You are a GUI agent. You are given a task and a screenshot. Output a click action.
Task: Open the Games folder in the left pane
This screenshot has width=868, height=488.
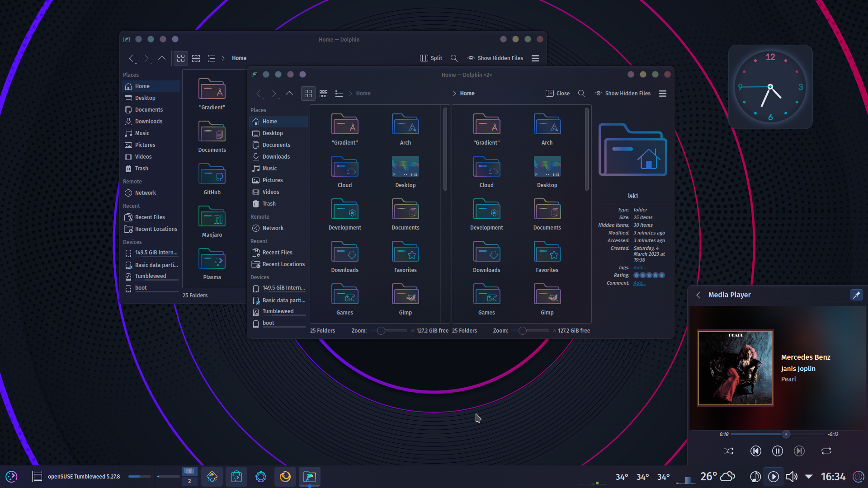(345, 300)
